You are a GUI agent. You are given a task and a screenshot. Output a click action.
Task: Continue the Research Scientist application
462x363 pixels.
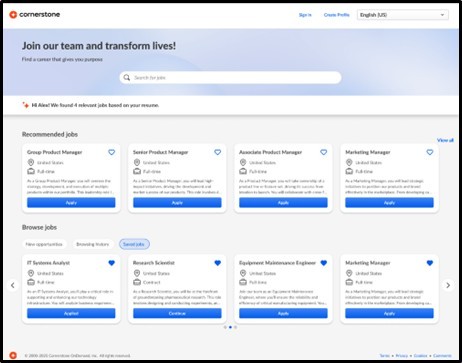coord(177,313)
